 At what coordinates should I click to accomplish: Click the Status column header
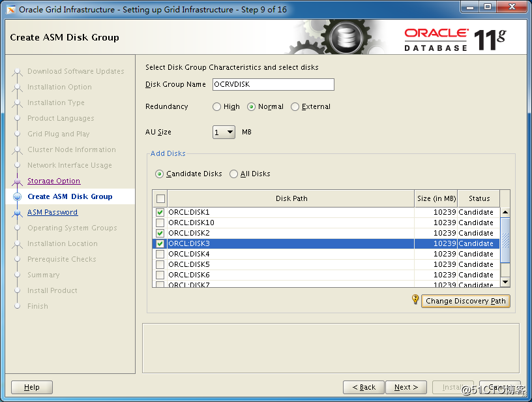[479, 198]
